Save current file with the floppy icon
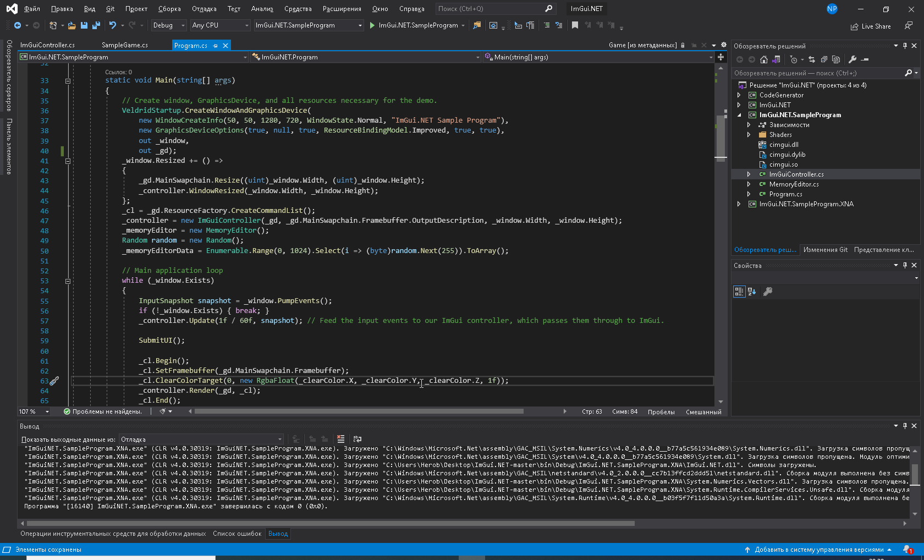 pos(84,25)
